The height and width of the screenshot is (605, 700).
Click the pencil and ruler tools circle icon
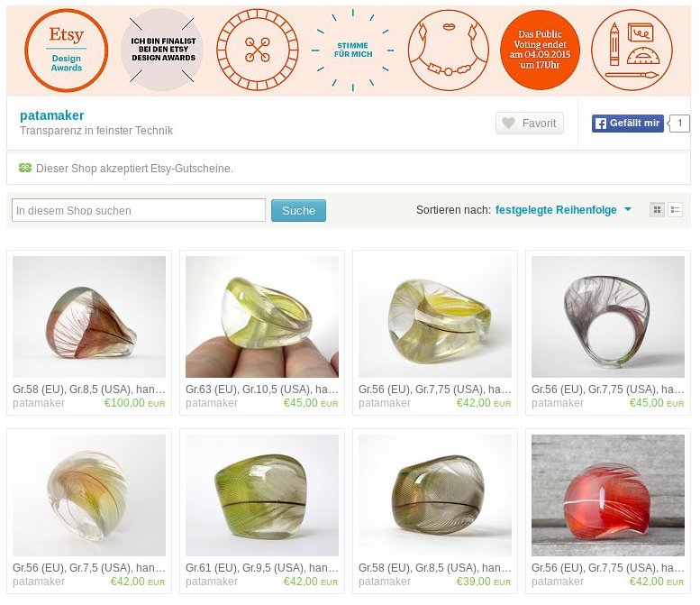point(632,50)
